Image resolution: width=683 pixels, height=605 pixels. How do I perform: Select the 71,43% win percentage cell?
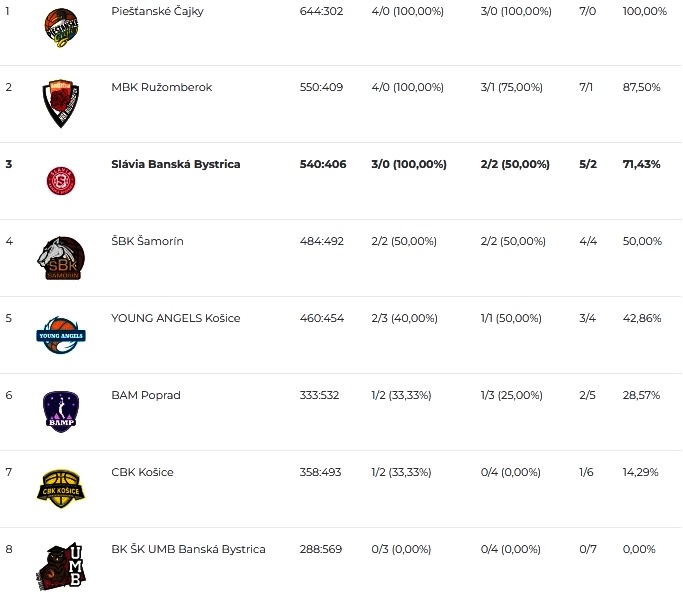(642, 164)
